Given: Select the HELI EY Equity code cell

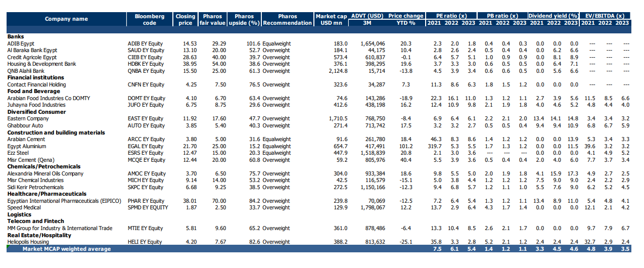Looking at the screenshot, I should click(145, 242).
